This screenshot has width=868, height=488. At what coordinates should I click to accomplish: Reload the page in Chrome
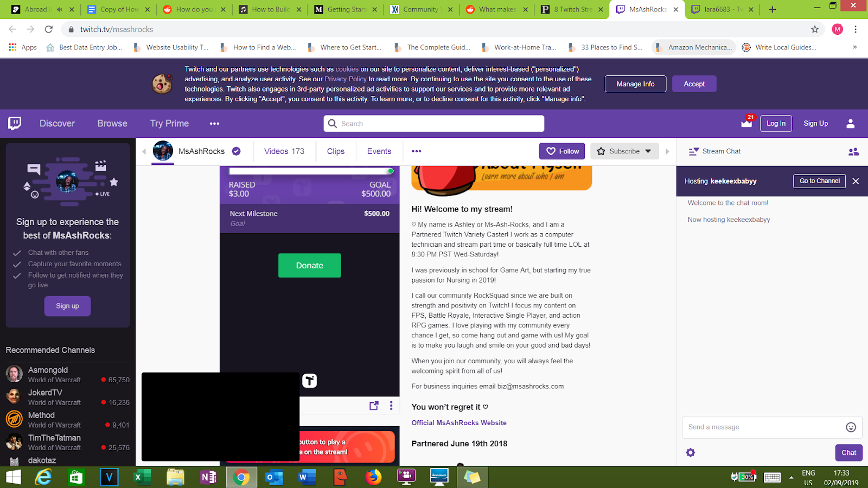[x=49, y=29]
